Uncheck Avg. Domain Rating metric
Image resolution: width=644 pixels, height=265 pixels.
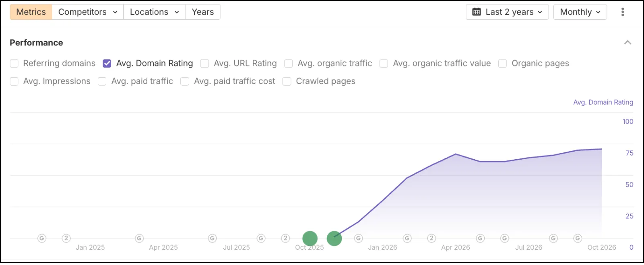pyautogui.click(x=107, y=64)
